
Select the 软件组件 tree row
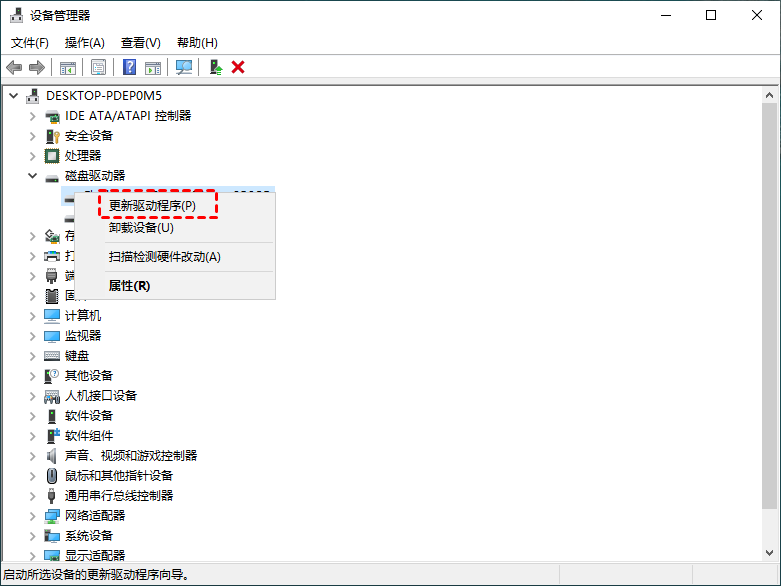click(89, 436)
